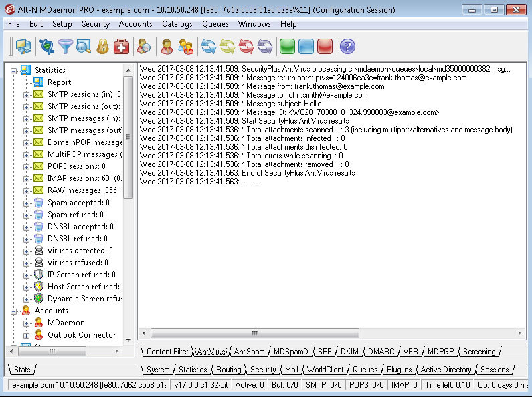This screenshot has height=397, width=532.
Task: Click the log pane horizontal scrollbar thumb
Action: click(x=255, y=333)
